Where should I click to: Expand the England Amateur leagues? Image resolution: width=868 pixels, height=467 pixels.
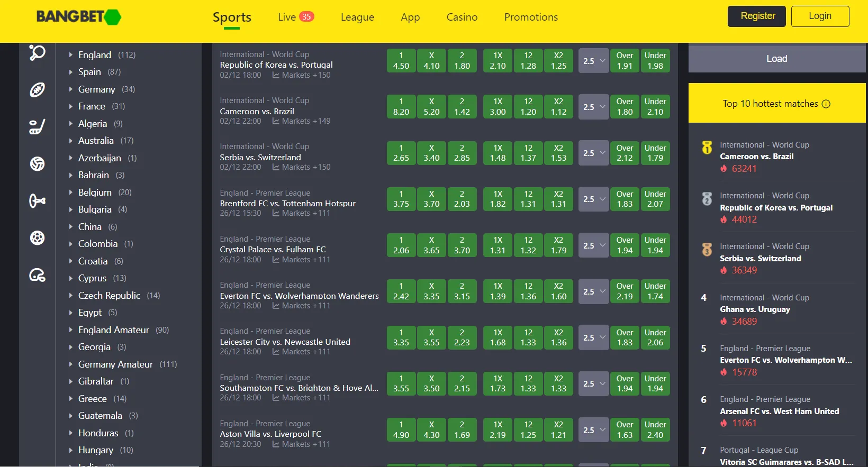(70, 330)
